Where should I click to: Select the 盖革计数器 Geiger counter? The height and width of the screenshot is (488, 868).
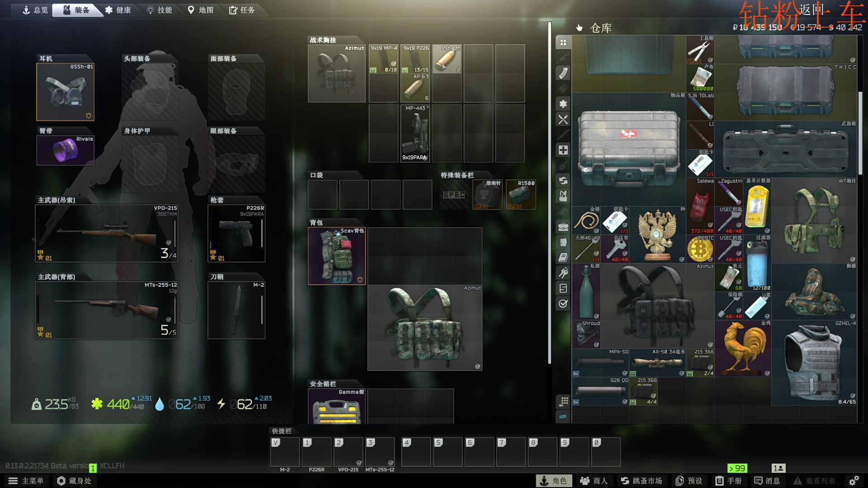coord(757,206)
